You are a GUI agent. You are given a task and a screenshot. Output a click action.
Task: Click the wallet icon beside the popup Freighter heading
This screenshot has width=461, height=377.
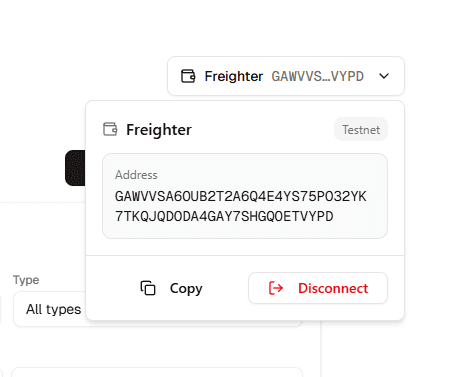coord(110,129)
